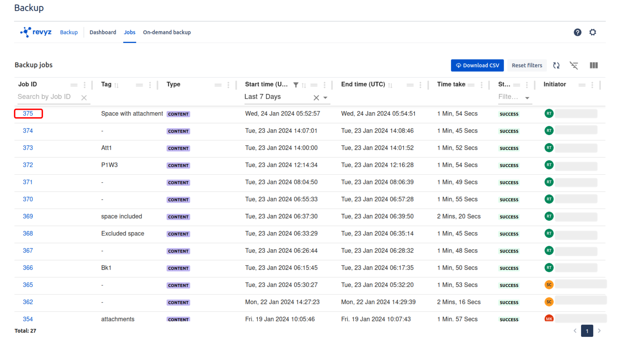The width and height of the screenshot is (644, 350).
Task: Click the clear filters funnel icon
Action: pyautogui.click(x=574, y=65)
